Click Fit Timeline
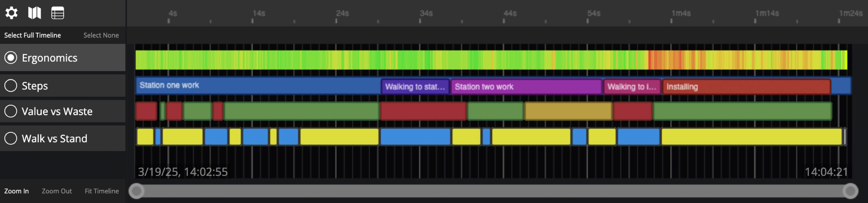 [x=102, y=191]
